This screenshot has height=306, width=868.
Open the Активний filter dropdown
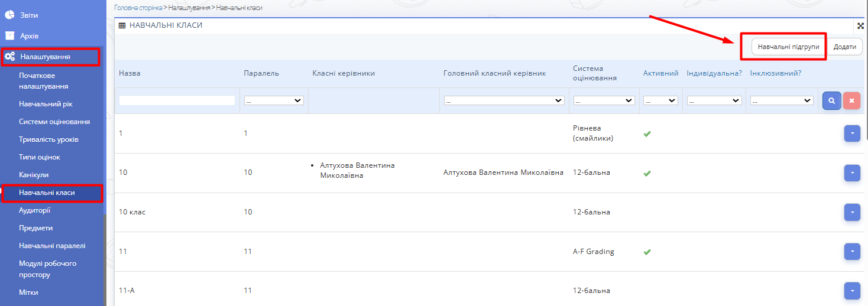[x=660, y=101]
